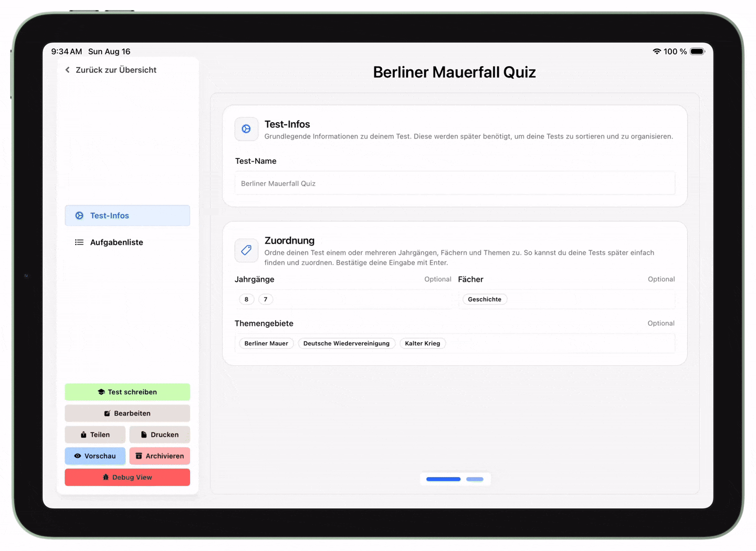Click the Berliner Mauer topic tag
The image size is (756, 551).
point(266,343)
